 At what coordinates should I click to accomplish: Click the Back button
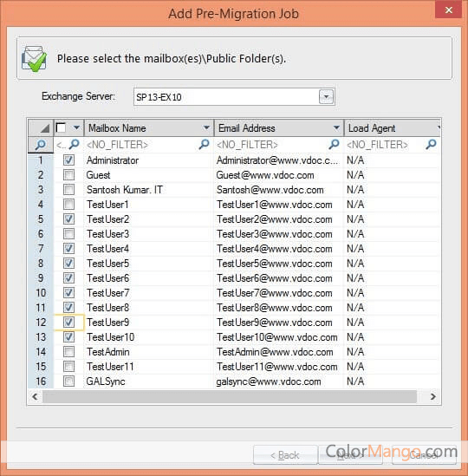point(285,455)
